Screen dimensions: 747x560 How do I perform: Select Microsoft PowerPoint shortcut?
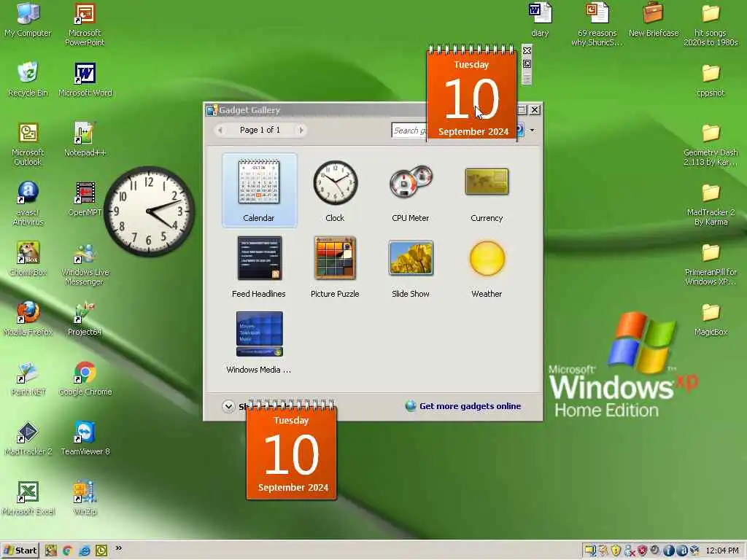[x=85, y=25]
